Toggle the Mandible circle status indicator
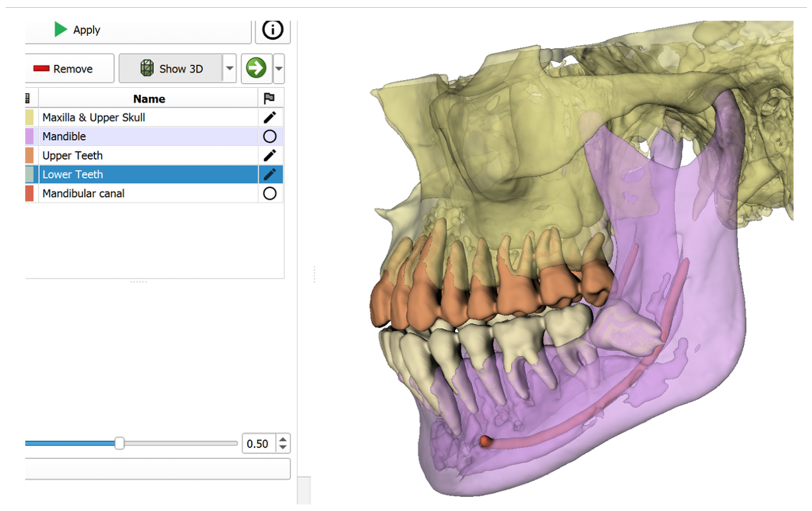 [x=269, y=137]
